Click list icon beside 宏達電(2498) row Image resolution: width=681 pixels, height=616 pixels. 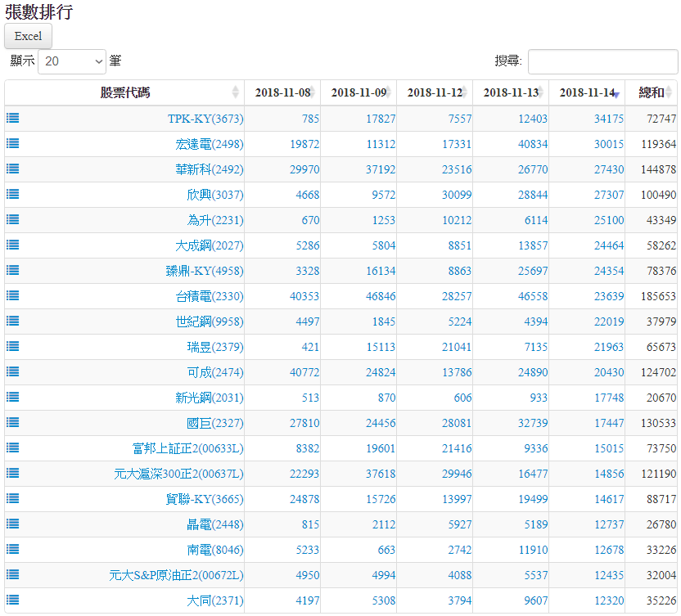tap(13, 143)
